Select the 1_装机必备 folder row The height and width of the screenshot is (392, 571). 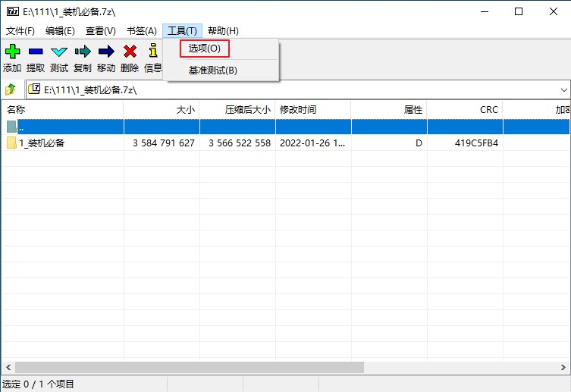[42, 143]
